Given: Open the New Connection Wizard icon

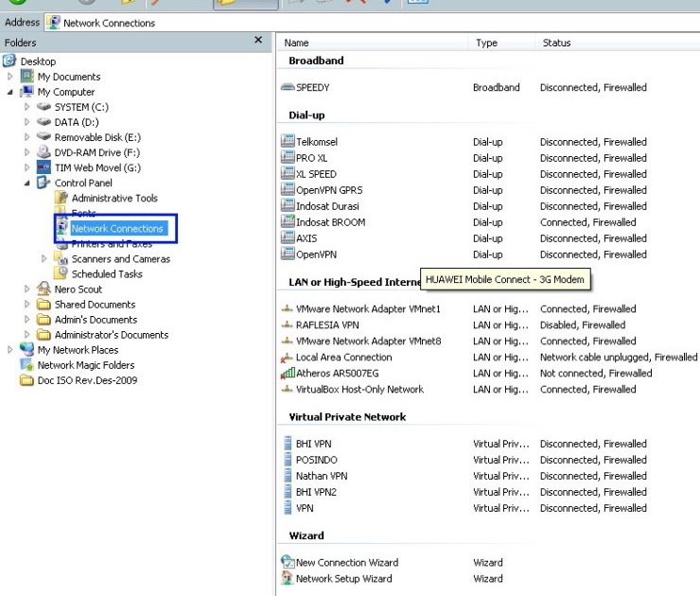Looking at the screenshot, I should 288,562.
